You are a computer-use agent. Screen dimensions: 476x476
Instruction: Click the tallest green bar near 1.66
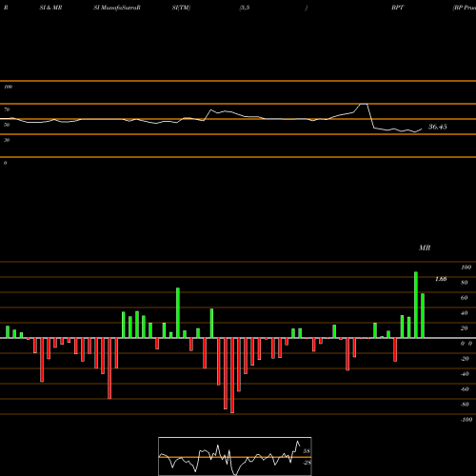416,305
